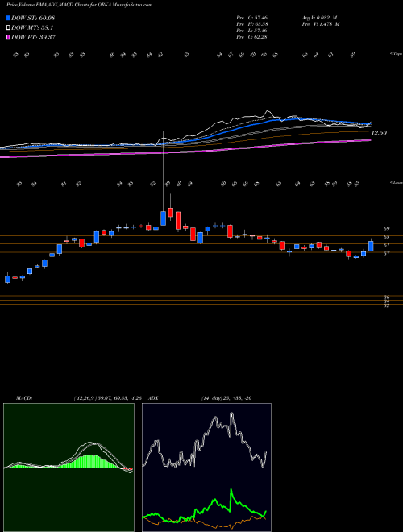Viewport: 403px width, 532px height.
Task: Click the ADX panel title label
Action: (x=153, y=398)
